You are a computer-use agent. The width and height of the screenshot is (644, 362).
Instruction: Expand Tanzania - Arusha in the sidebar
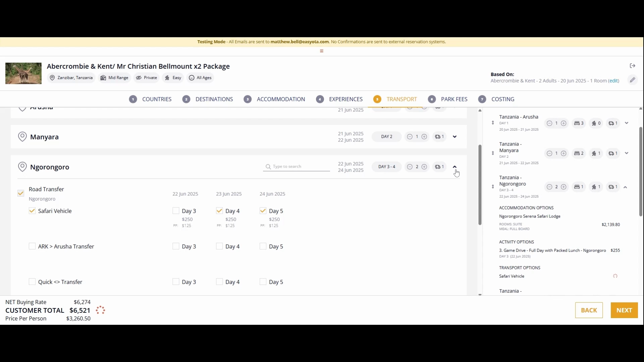pos(627,123)
